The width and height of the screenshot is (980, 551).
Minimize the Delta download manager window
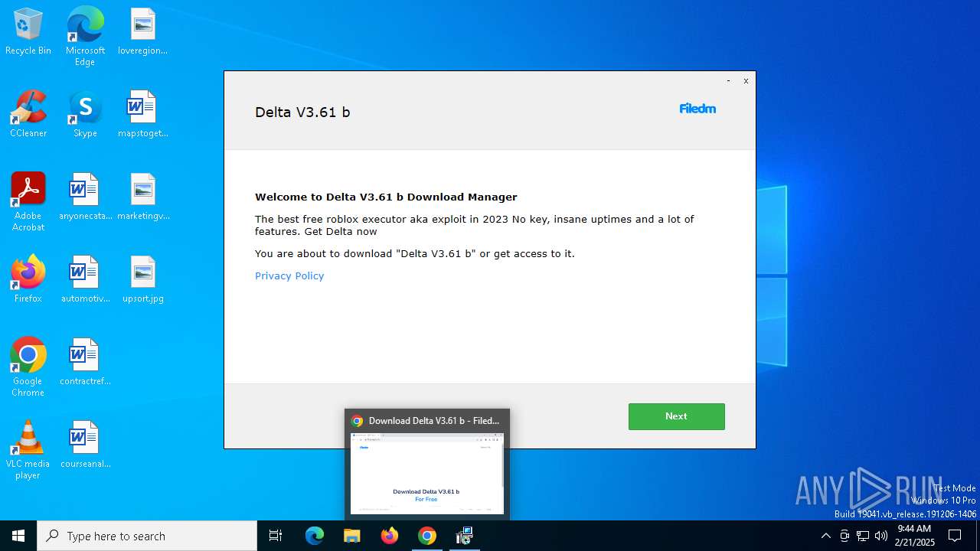[728, 80]
